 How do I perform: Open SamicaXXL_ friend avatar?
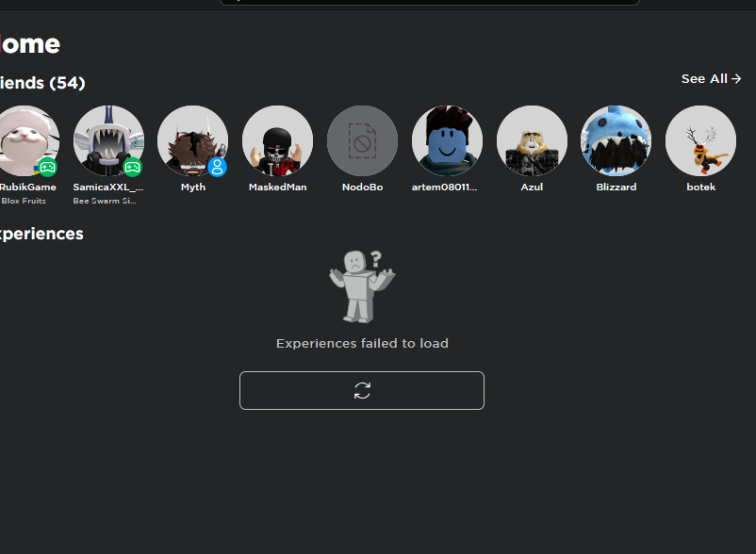point(108,140)
